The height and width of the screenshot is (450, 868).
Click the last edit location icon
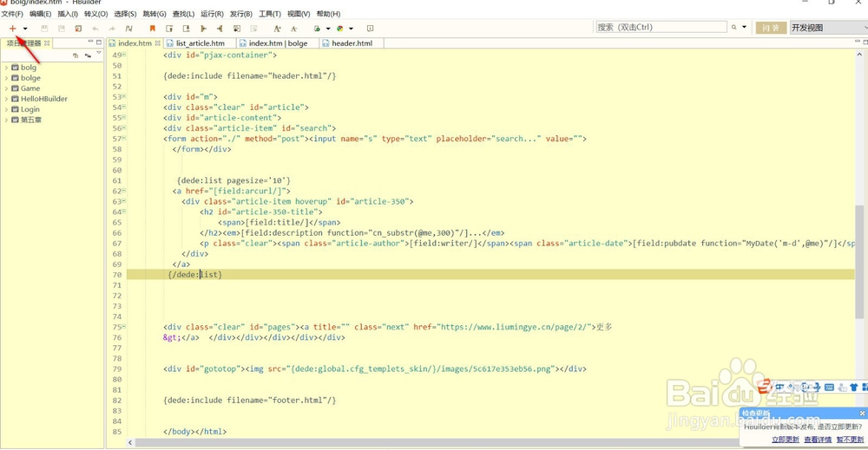[129, 29]
